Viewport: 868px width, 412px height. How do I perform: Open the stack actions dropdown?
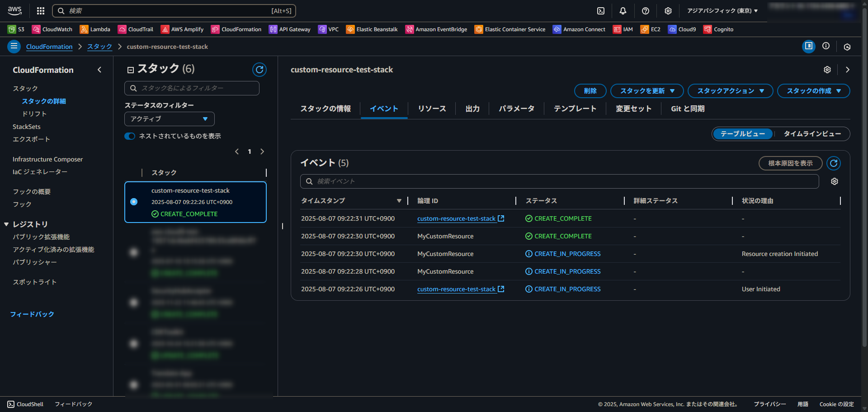pyautogui.click(x=731, y=91)
